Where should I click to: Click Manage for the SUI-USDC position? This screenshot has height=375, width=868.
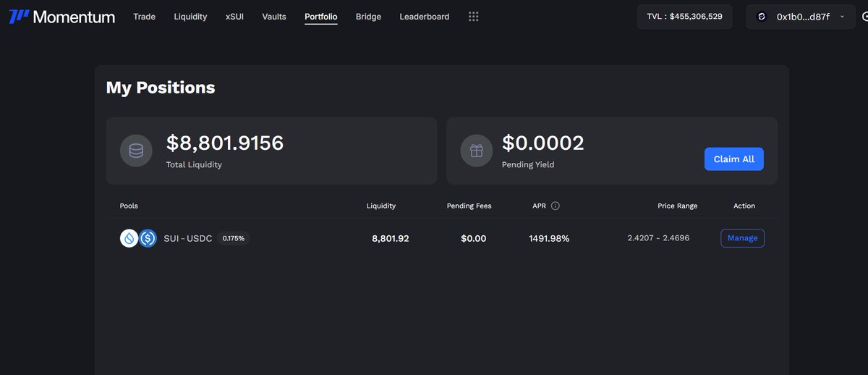[x=742, y=238]
